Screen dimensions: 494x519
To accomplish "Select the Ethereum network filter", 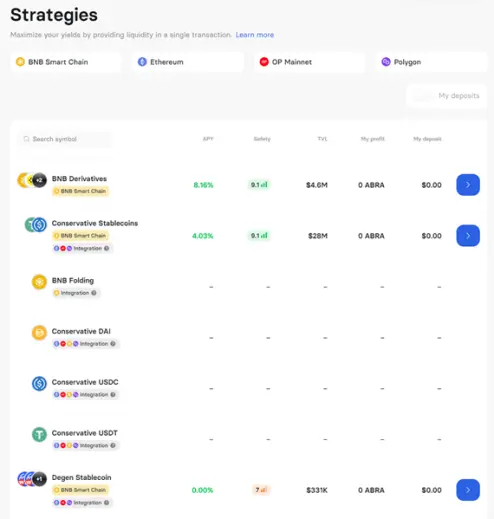I will [x=188, y=62].
